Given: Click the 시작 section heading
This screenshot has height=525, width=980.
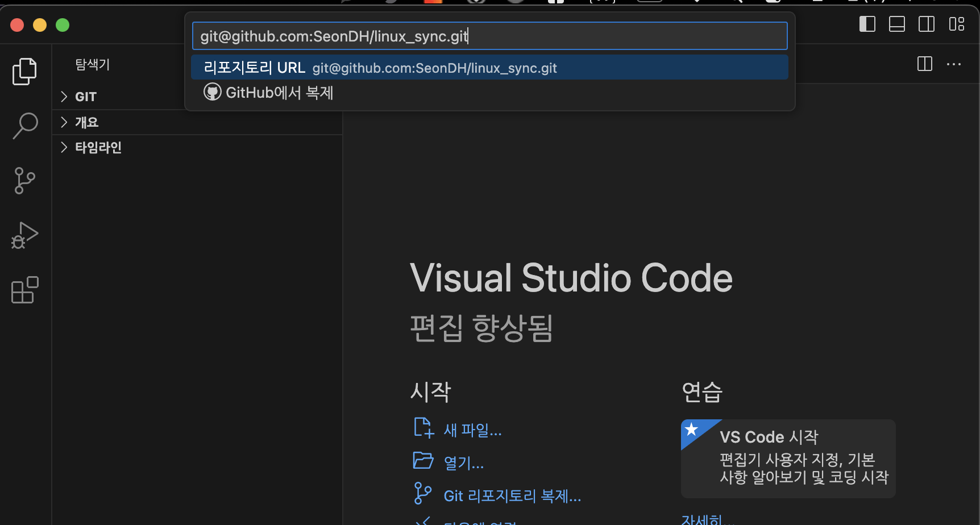Looking at the screenshot, I should point(430,392).
